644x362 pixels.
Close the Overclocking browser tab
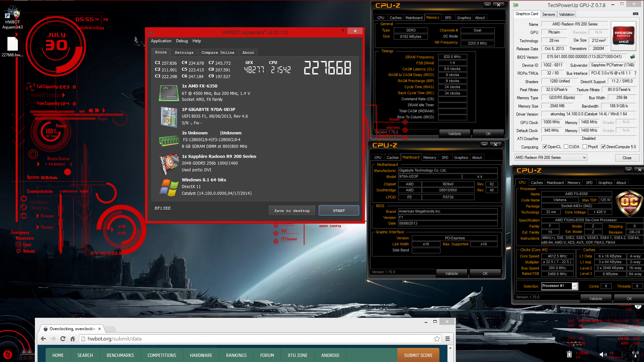coord(100,329)
